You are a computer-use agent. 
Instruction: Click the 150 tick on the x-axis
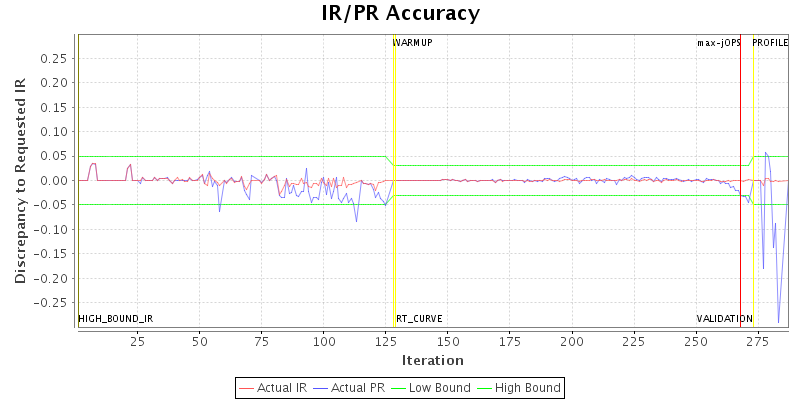click(x=447, y=341)
